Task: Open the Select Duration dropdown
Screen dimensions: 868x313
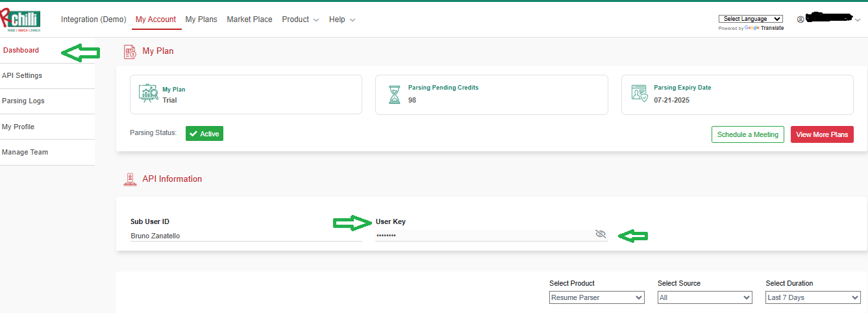Action: coord(813,297)
